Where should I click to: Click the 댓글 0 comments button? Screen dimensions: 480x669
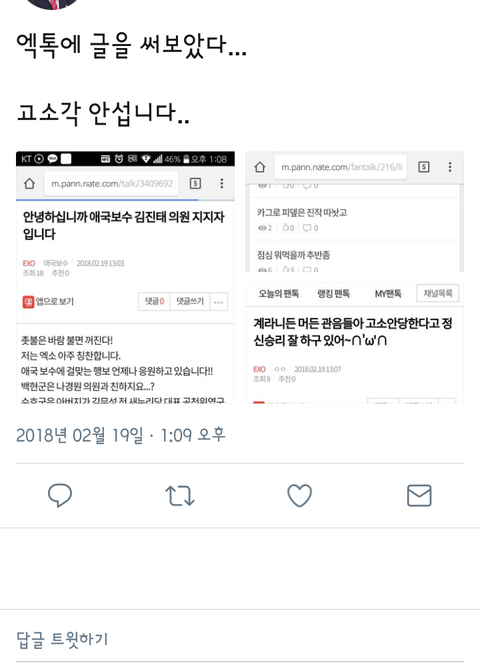coord(154,302)
